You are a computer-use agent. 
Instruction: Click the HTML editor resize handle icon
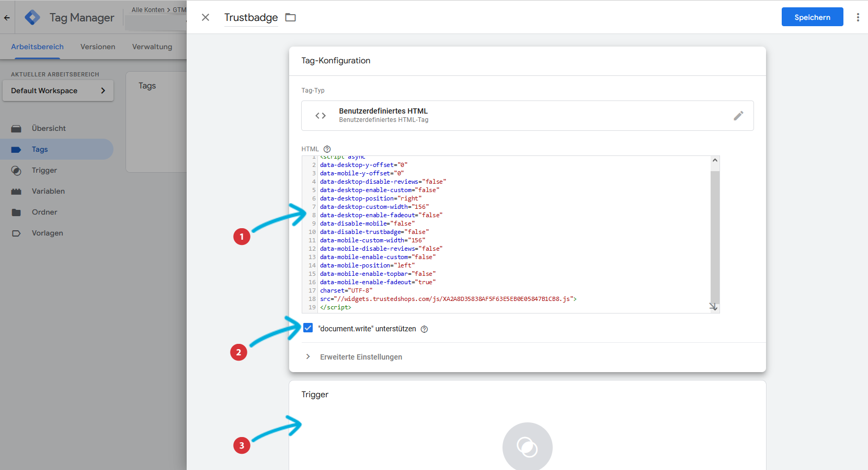tap(713, 307)
